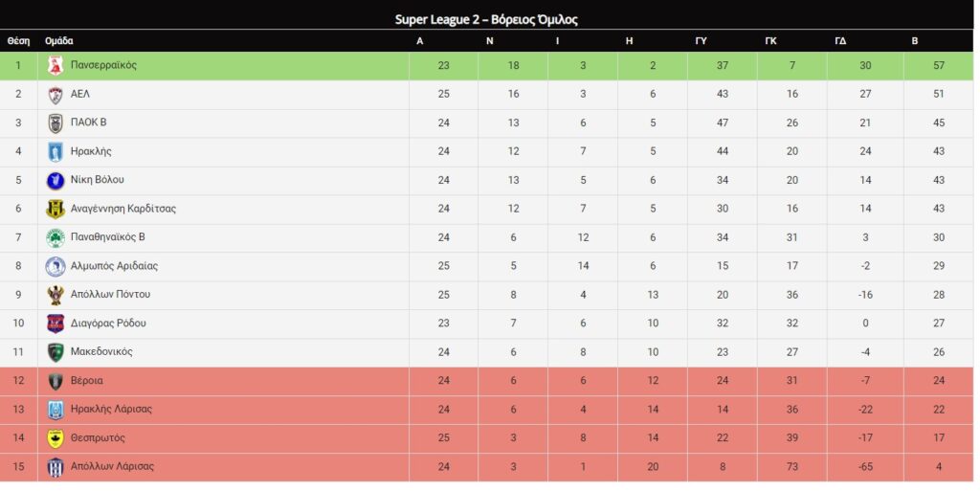Click the Βέροια team name
Screen dimensions: 980x491
click(x=87, y=380)
